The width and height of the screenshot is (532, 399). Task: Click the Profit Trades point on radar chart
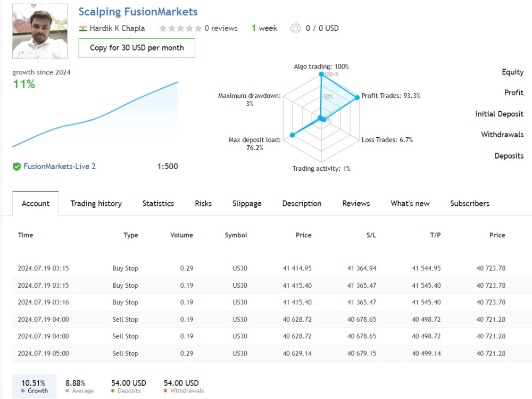coord(357,97)
